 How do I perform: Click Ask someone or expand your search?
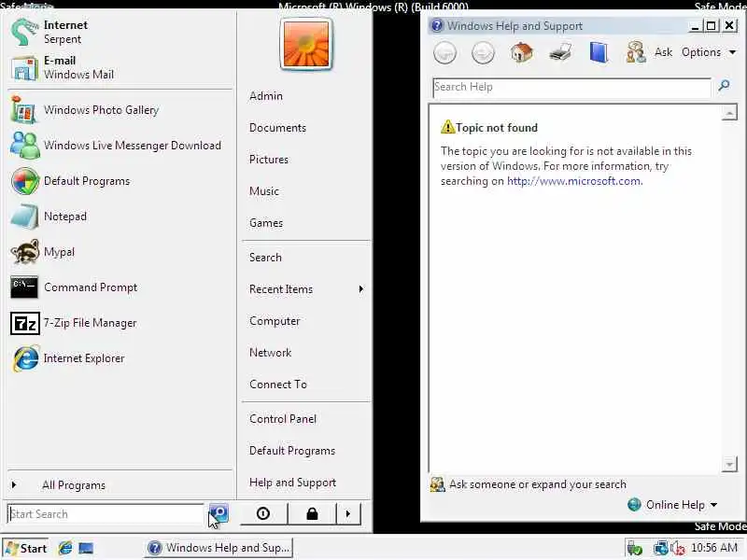529,484
